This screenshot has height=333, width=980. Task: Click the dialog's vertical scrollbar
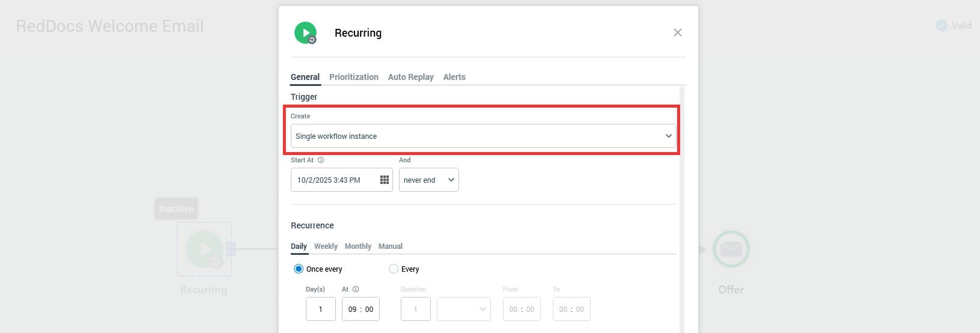pyautogui.click(x=682, y=210)
